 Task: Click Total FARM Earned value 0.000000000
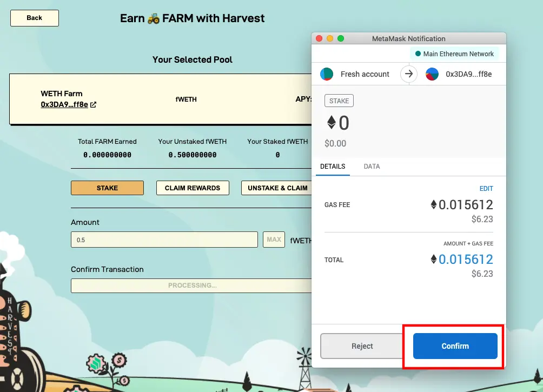(107, 155)
